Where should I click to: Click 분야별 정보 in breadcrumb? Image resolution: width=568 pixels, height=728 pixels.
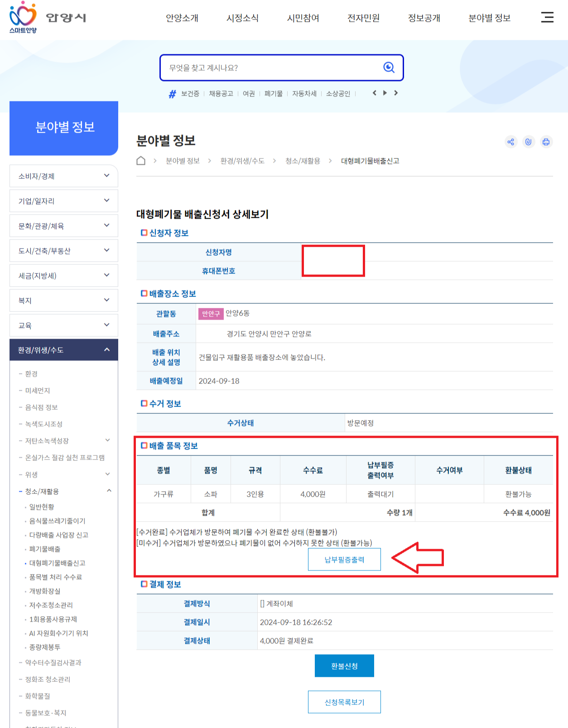click(x=183, y=161)
